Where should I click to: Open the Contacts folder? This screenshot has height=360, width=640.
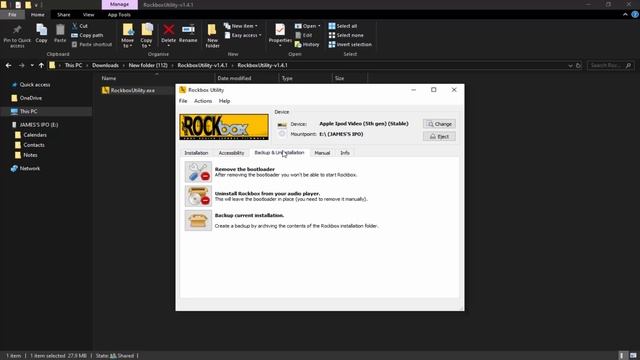click(x=34, y=145)
